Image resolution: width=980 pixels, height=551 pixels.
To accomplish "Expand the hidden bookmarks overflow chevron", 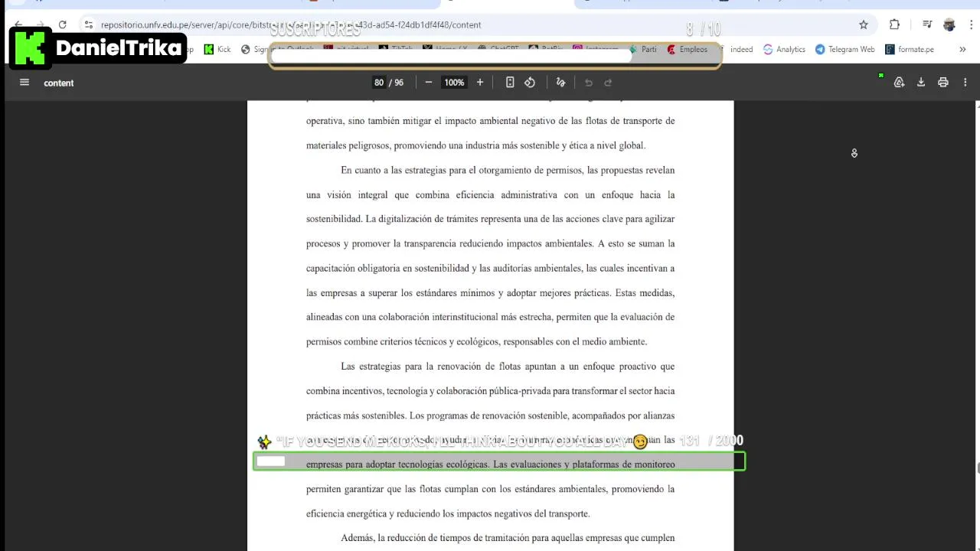I will click(x=962, y=49).
